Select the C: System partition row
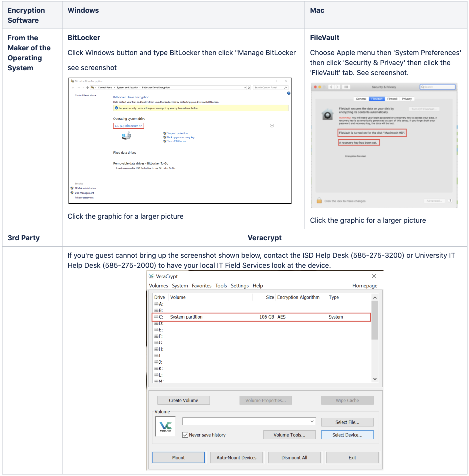 261,317
